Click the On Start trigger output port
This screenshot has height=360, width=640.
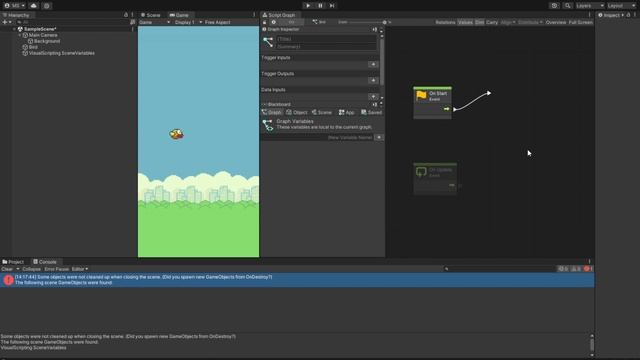pos(447,109)
